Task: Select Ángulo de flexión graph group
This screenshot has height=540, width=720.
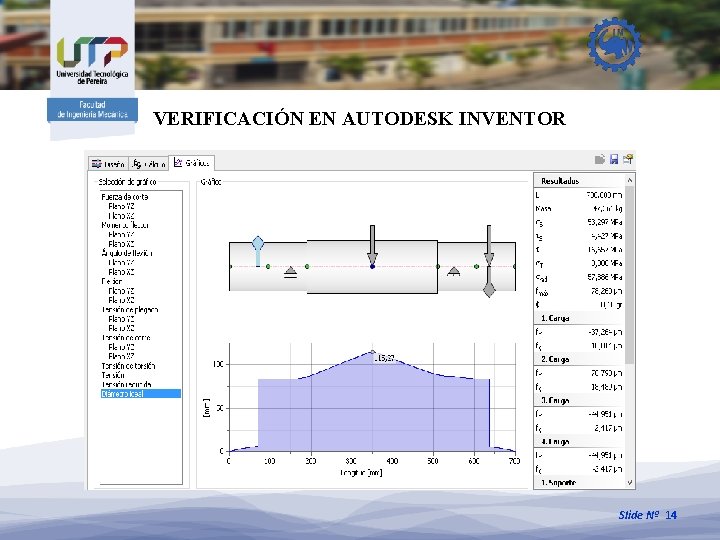Action: pos(127,253)
